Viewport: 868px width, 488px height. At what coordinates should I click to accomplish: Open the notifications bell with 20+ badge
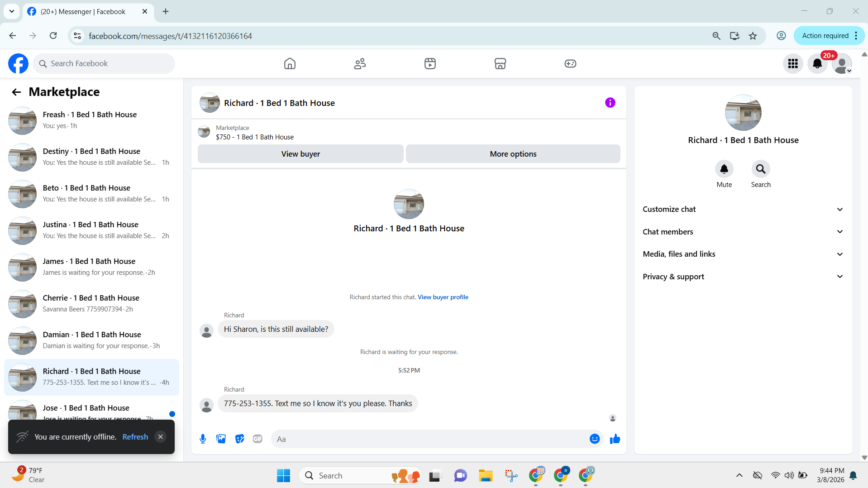coord(817,64)
